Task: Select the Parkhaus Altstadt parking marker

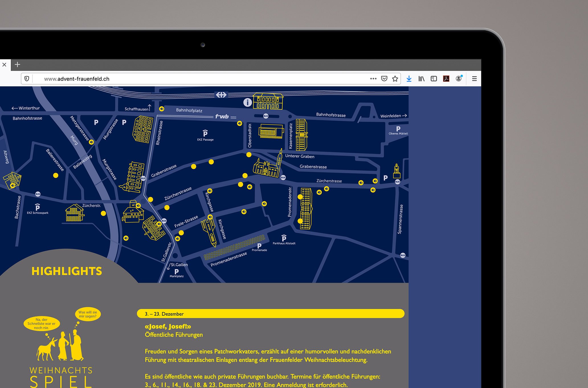Action: pos(284,238)
